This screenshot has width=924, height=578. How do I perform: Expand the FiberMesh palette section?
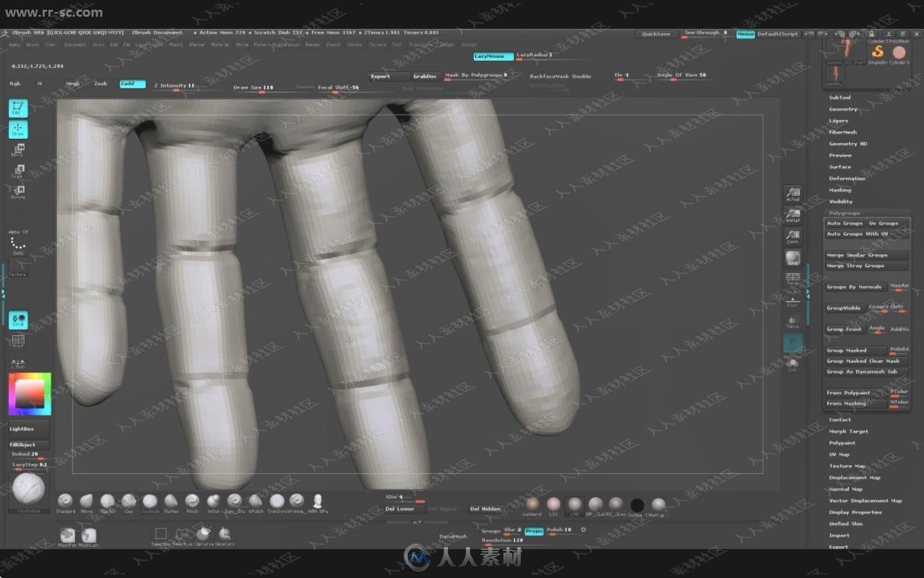click(x=843, y=132)
